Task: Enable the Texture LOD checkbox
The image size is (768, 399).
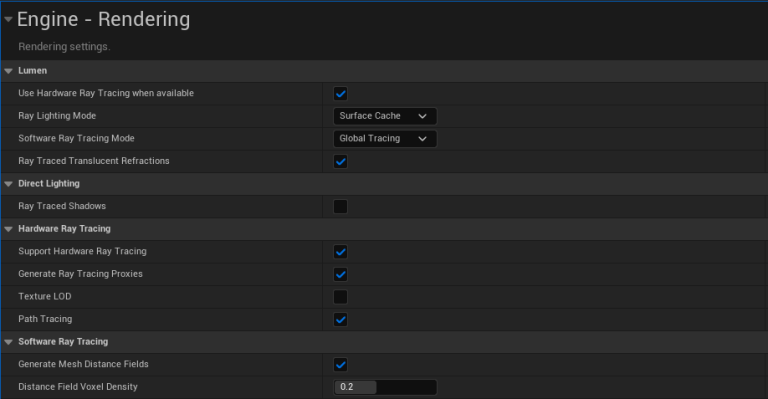Action: tap(340, 297)
